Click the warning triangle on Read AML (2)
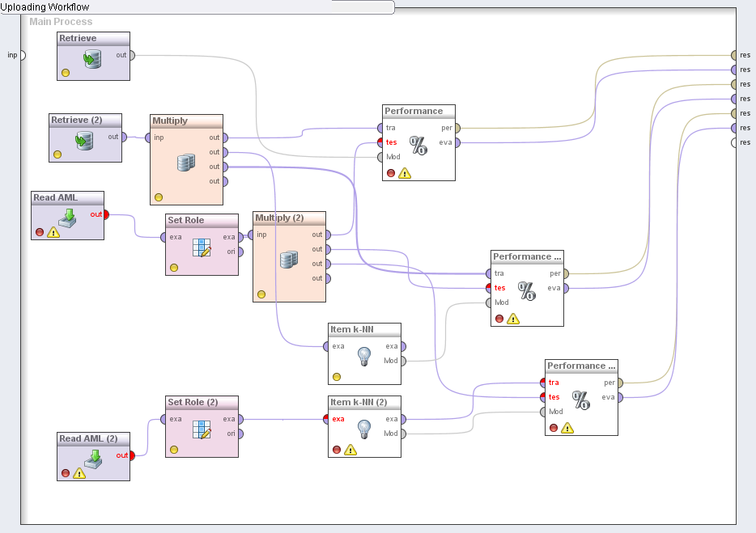Viewport: 756px width, 533px height. [x=79, y=473]
